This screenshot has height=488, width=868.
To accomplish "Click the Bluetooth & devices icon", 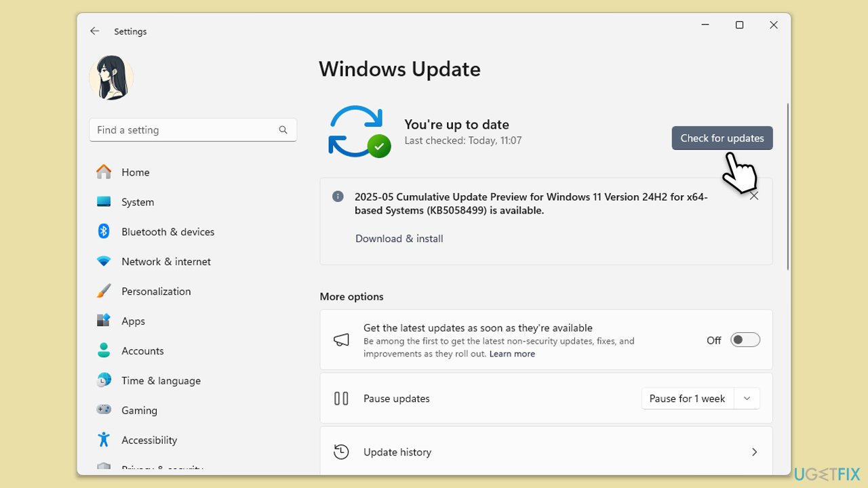I will 104,232.
